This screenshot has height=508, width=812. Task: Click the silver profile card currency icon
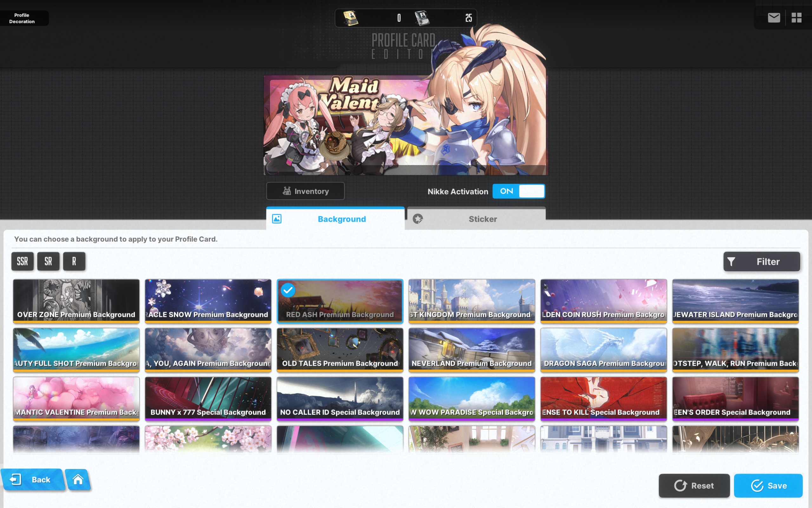pos(422,18)
